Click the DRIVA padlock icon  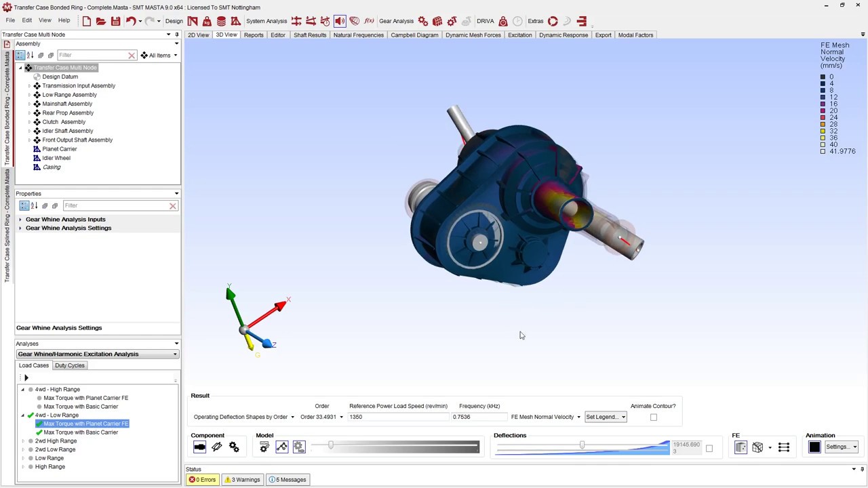(503, 21)
